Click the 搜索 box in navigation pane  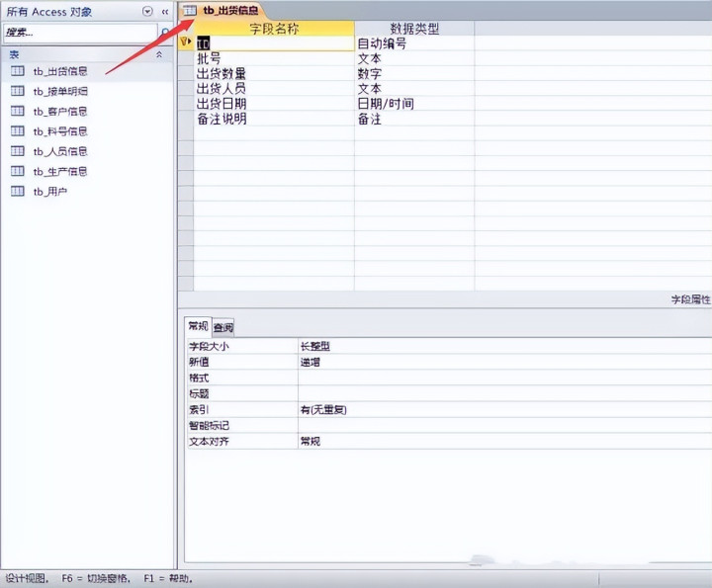(80, 33)
